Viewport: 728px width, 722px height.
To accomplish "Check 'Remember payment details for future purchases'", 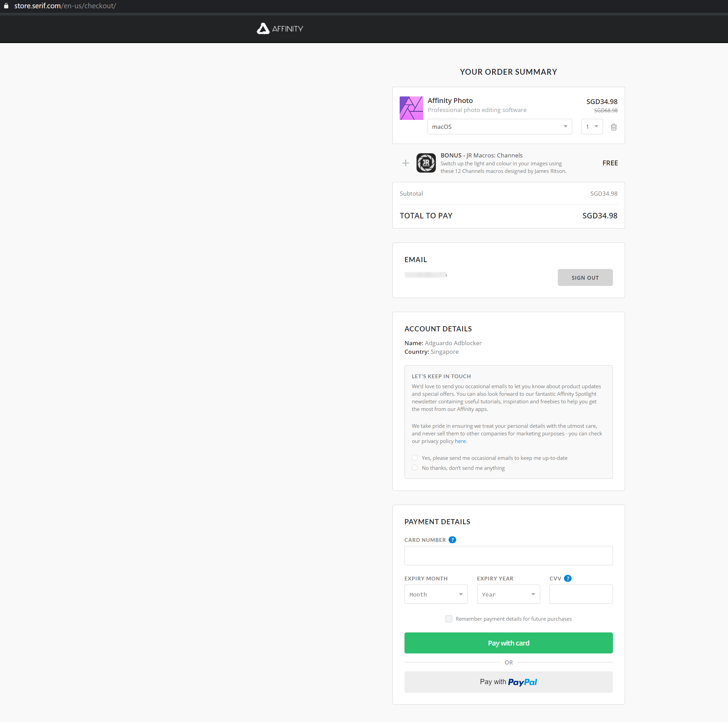I will [448, 619].
